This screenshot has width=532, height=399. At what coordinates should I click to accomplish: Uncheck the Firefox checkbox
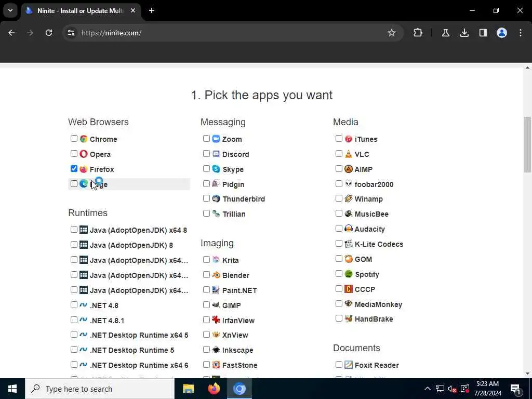pyautogui.click(x=74, y=169)
